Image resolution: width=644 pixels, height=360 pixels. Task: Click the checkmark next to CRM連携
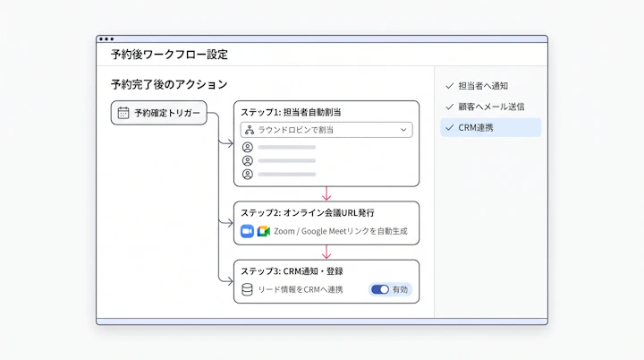pos(450,127)
